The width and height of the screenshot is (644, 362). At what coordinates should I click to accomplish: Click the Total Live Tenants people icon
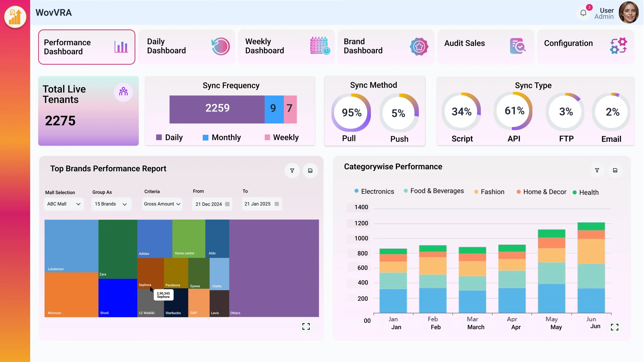(123, 92)
